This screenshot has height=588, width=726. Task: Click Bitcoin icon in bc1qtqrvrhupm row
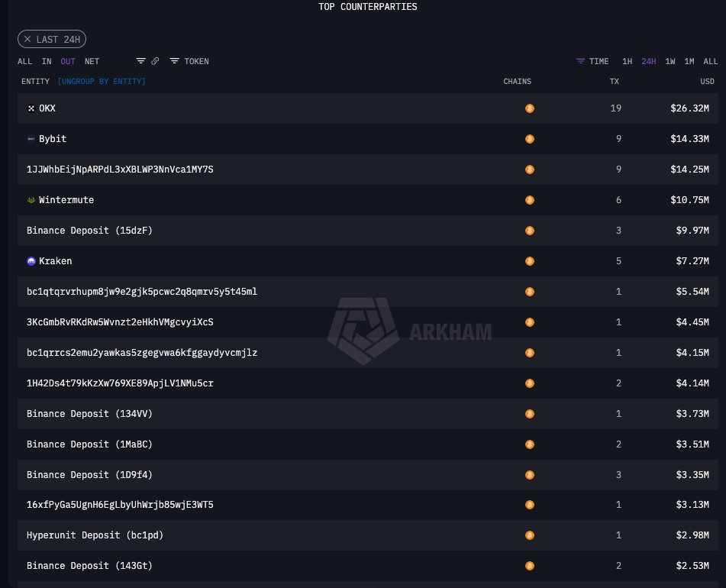point(530,292)
